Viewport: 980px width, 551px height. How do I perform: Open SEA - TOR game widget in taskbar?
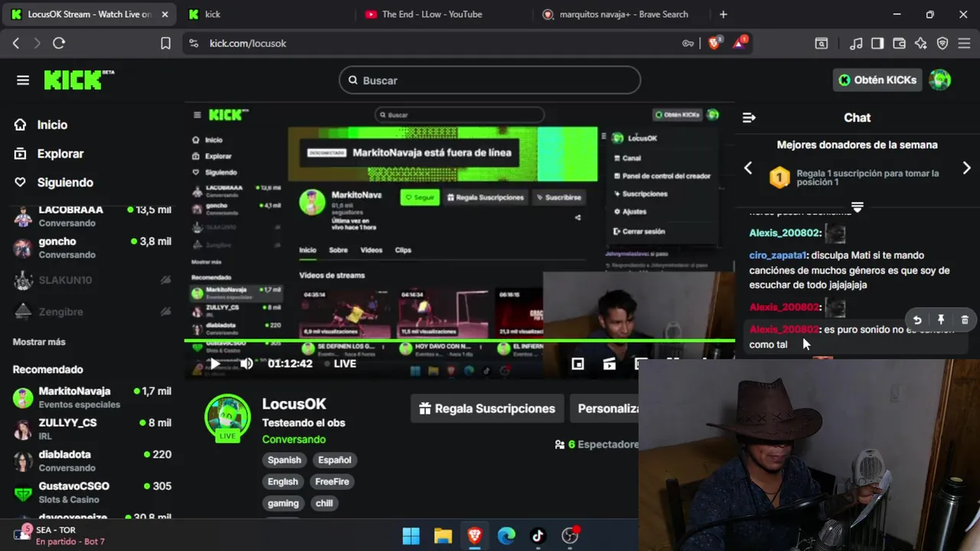[60, 536]
